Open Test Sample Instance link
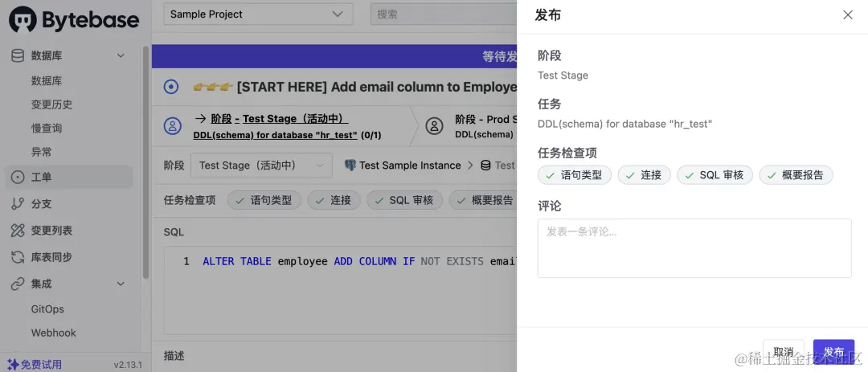Image resolution: width=868 pixels, height=372 pixels. point(410,165)
